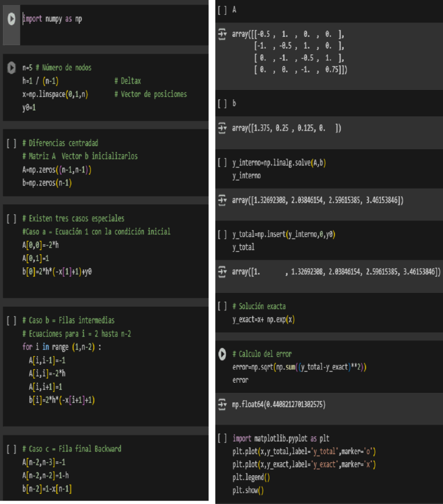Click run bracket of Caso b Filas intermedias
Viewport: 443px width, 504px height.
pyautogui.click(x=11, y=320)
